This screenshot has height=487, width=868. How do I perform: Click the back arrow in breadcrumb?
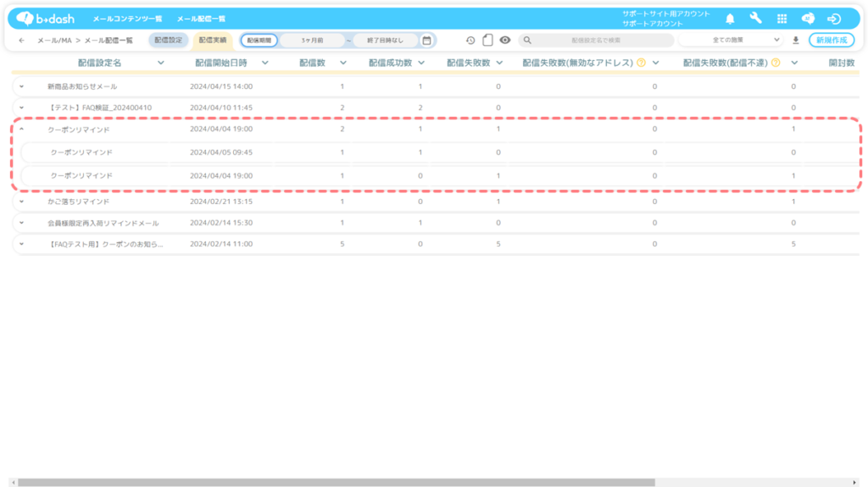[21, 40]
